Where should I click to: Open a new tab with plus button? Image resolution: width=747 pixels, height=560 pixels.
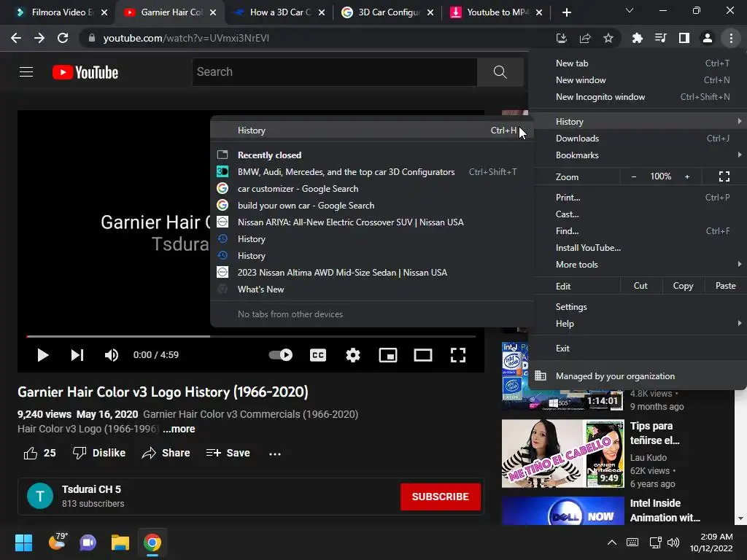point(566,12)
